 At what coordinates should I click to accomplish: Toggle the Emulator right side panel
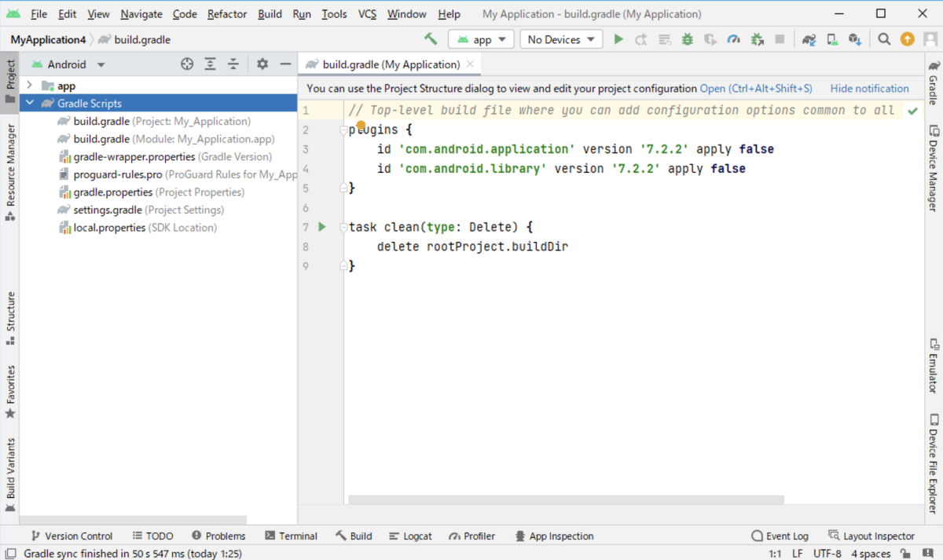point(933,366)
